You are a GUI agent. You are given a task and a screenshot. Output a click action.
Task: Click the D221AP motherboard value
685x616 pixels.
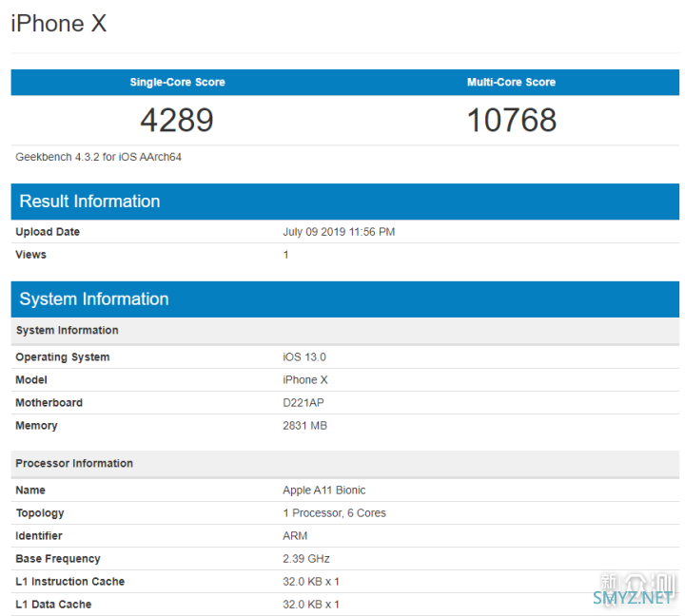click(x=303, y=402)
